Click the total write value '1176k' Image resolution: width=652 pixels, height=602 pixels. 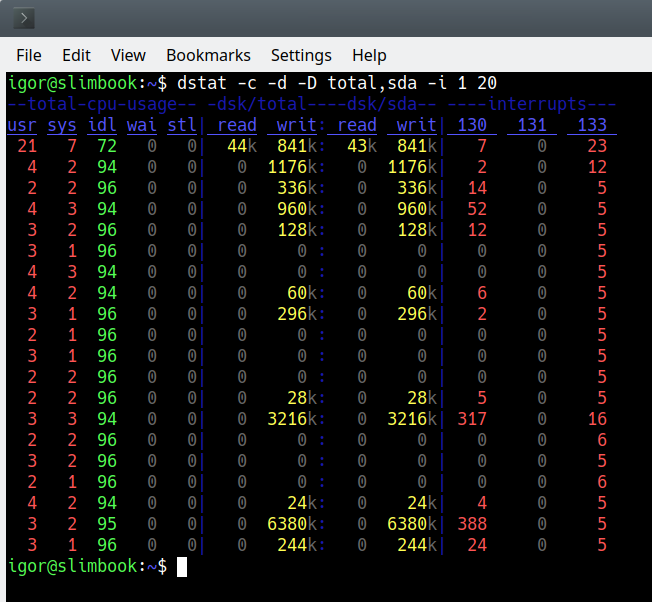(292, 167)
